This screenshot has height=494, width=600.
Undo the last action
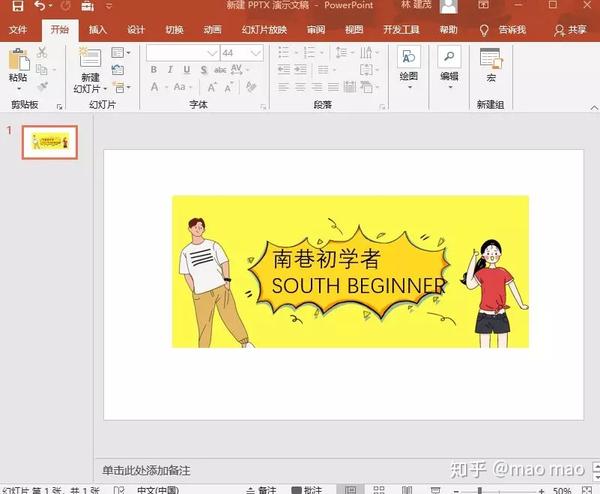(40, 5)
